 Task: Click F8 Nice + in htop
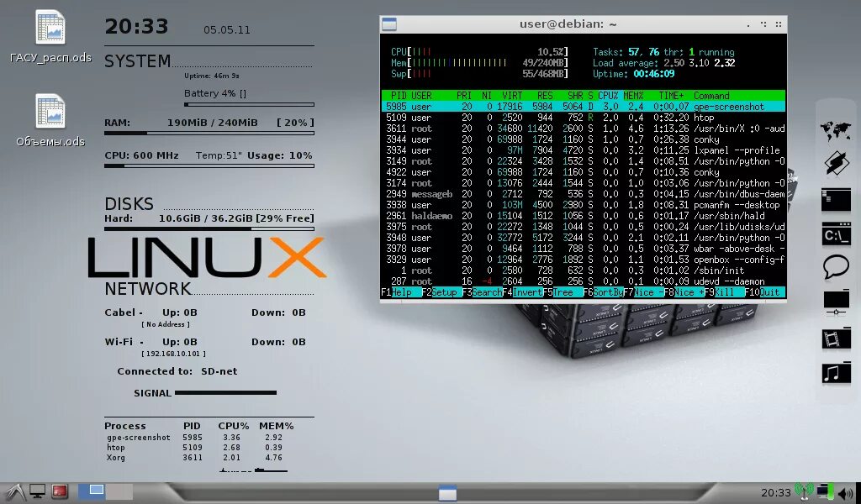[x=684, y=292]
